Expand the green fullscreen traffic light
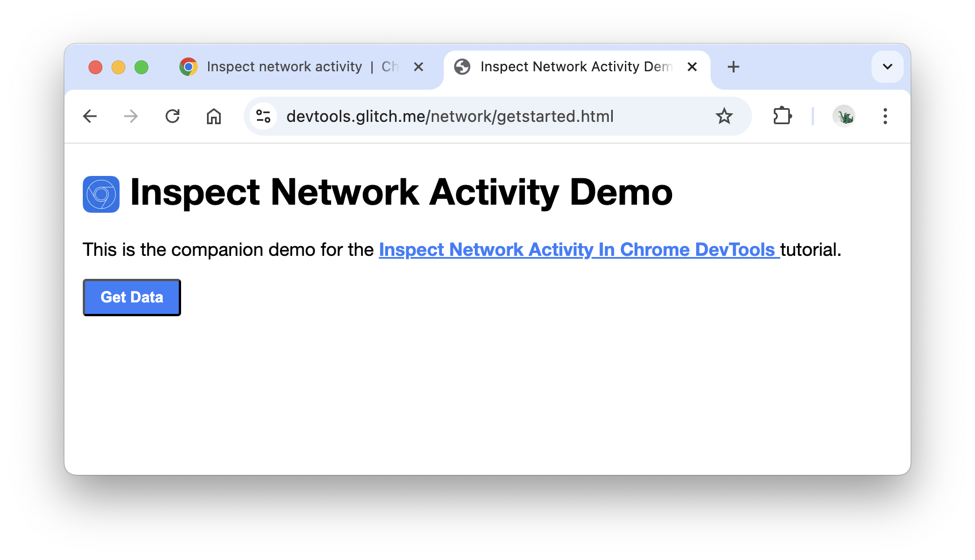This screenshot has width=975, height=560. pos(142,67)
